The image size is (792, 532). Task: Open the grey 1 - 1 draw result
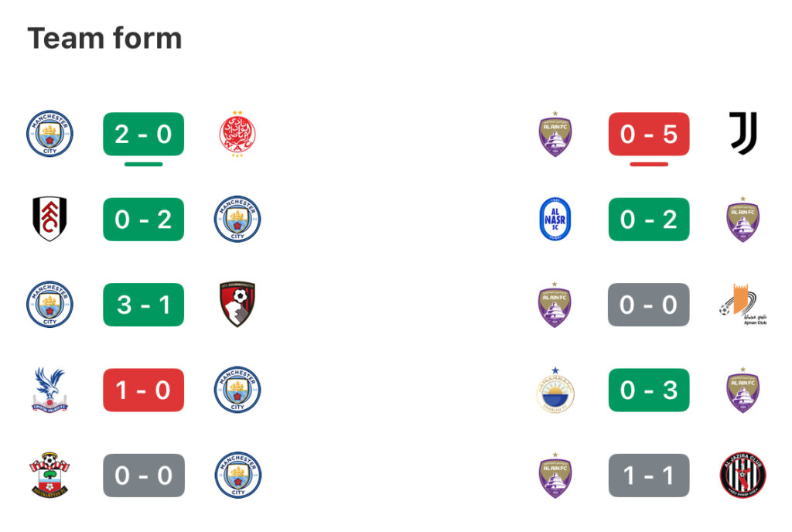pos(649,475)
